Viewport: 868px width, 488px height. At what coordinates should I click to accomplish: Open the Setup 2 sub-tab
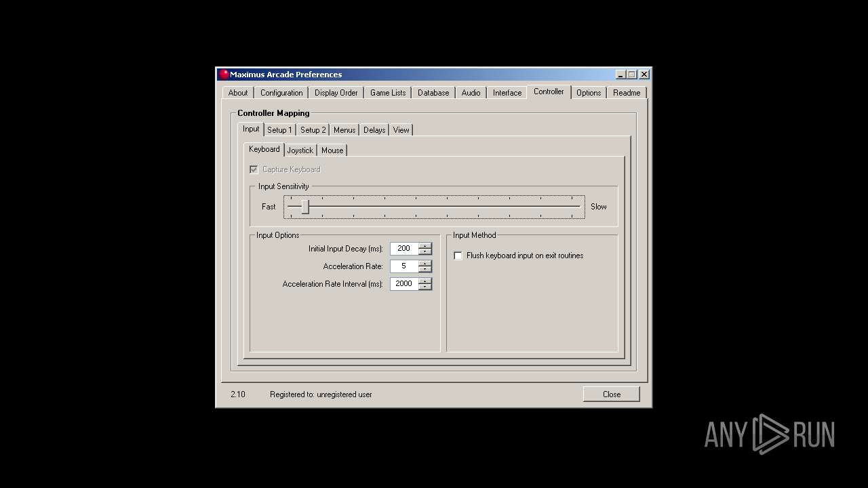click(313, 130)
